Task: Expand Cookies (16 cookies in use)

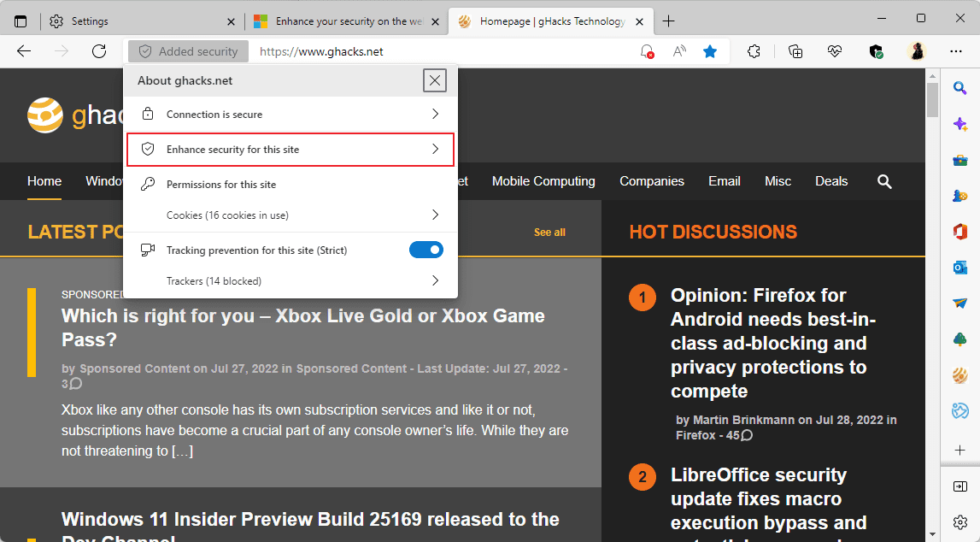Action: click(x=290, y=215)
